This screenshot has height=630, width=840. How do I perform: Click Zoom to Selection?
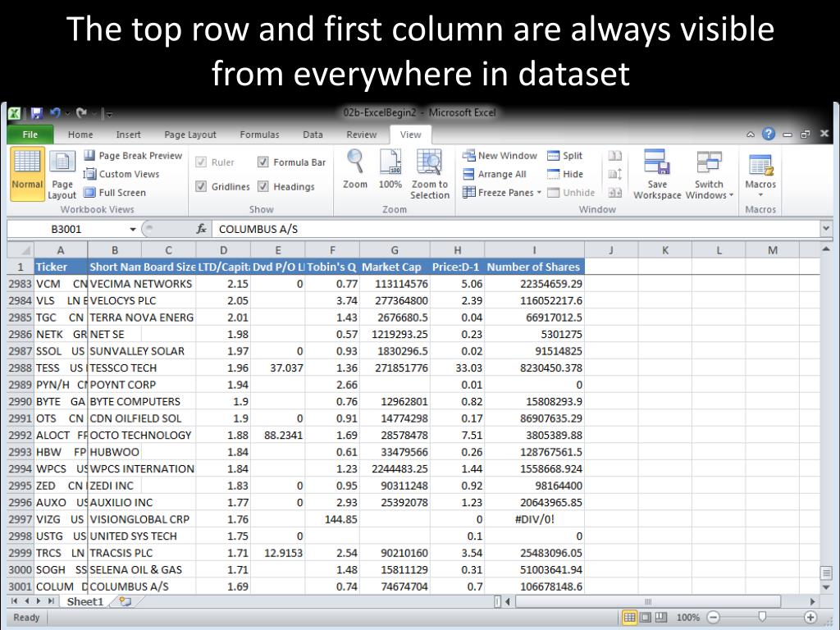coord(430,174)
